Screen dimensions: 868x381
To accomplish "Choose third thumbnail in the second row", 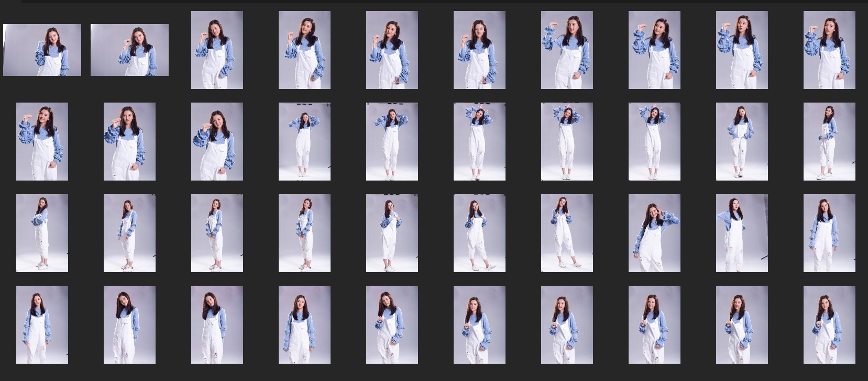I will pyautogui.click(x=217, y=141).
